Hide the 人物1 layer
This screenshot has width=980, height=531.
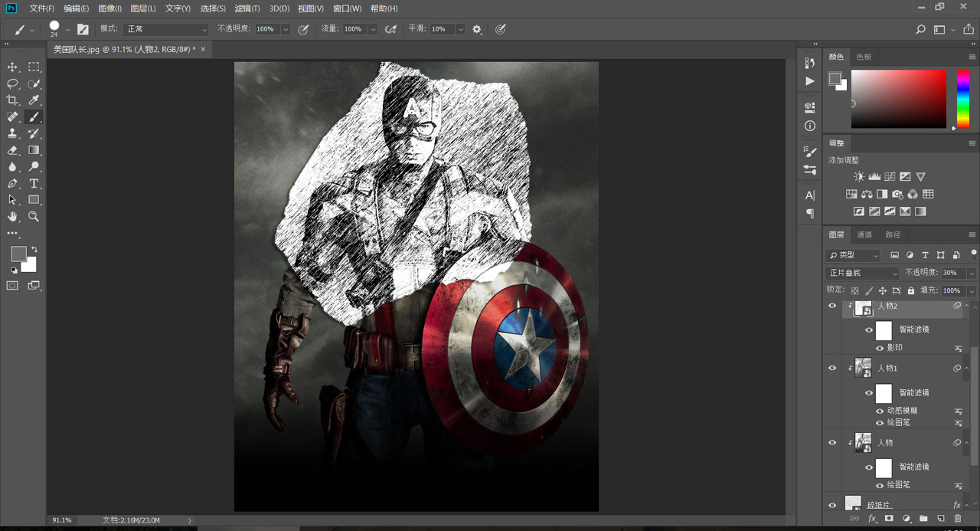[x=832, y=369]
